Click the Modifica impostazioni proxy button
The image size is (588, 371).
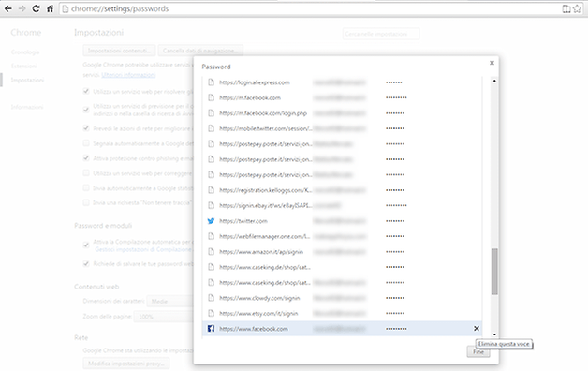pos(126,364)
